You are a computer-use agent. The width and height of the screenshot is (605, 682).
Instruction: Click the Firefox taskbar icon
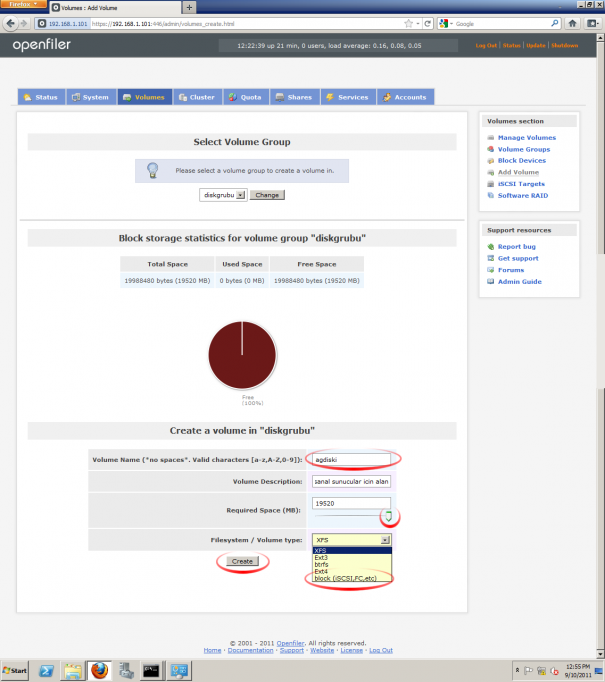point(99,671)
